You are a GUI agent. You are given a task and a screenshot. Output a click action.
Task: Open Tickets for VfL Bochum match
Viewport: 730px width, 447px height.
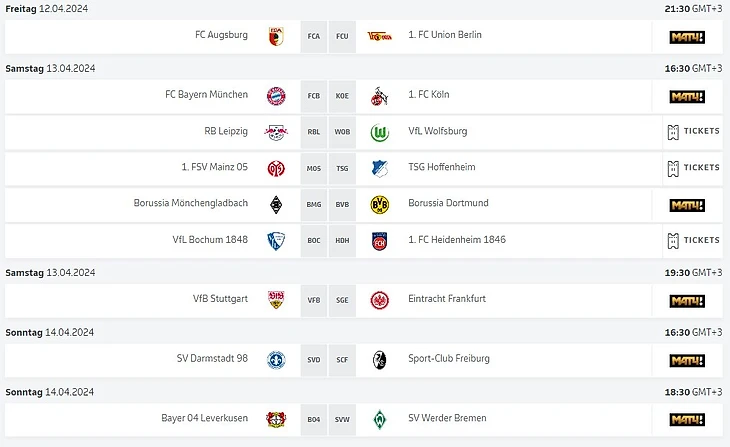694,240
